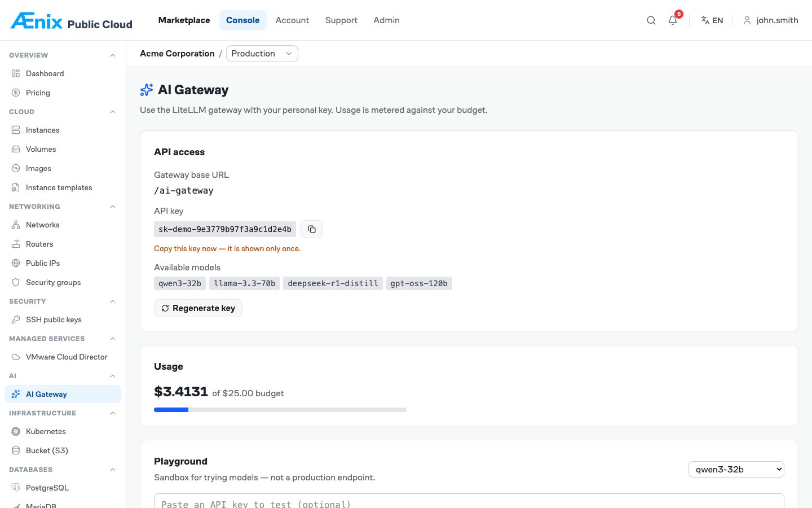This screenshot has height=508, width=812.
Task: Collapse the Networking sidebar section
Action: point(113,207)
